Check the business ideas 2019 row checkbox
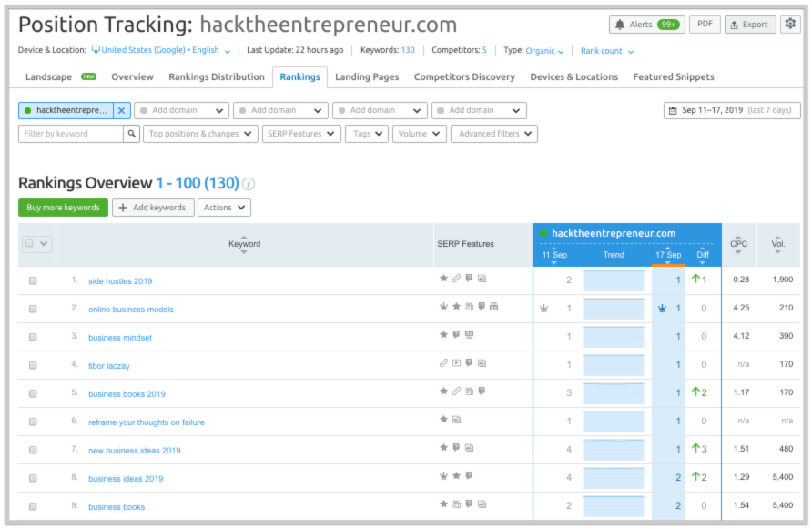The width and height of the screenshot is (812, 529). 33,478
